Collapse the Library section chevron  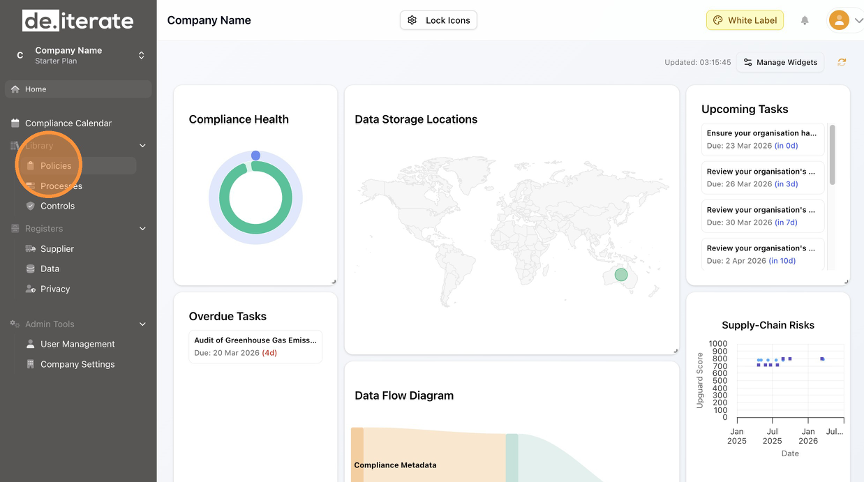click(142, 146)
